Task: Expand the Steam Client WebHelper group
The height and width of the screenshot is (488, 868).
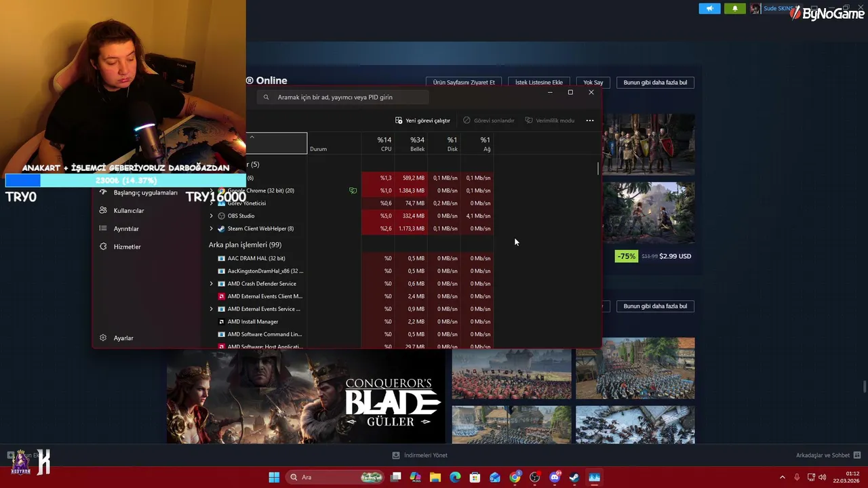Action: point(211,228)
